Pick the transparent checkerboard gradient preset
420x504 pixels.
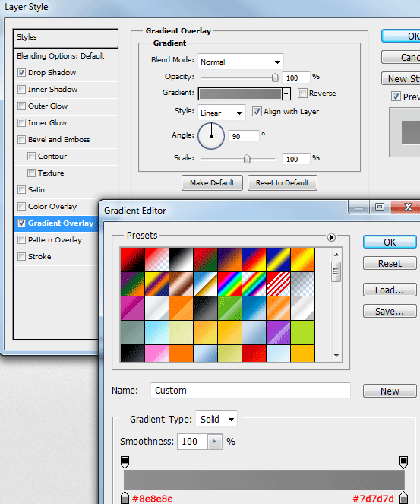tap(302, 284)
